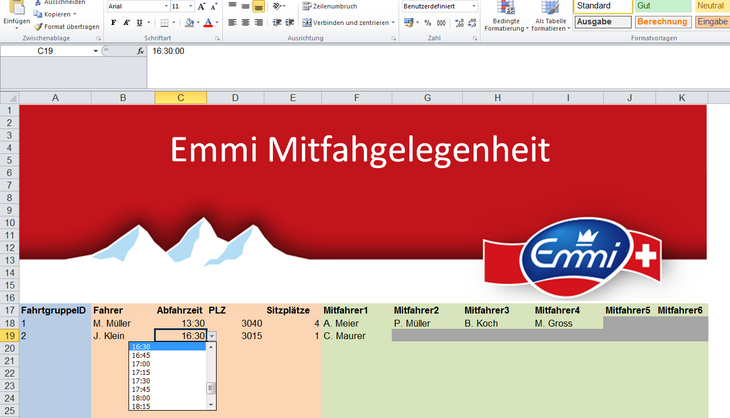Center text horizontally

tap(245, 22)
